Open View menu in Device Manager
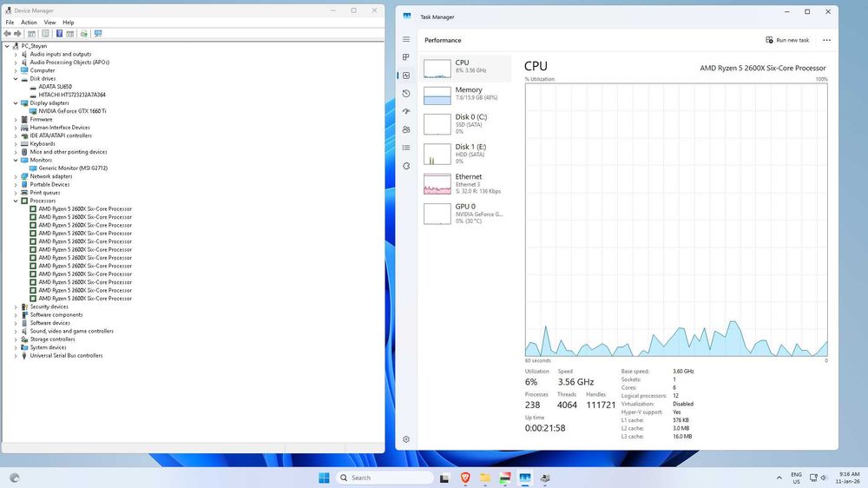The height and width of the screenshot is (488, 868). point(49,23)
